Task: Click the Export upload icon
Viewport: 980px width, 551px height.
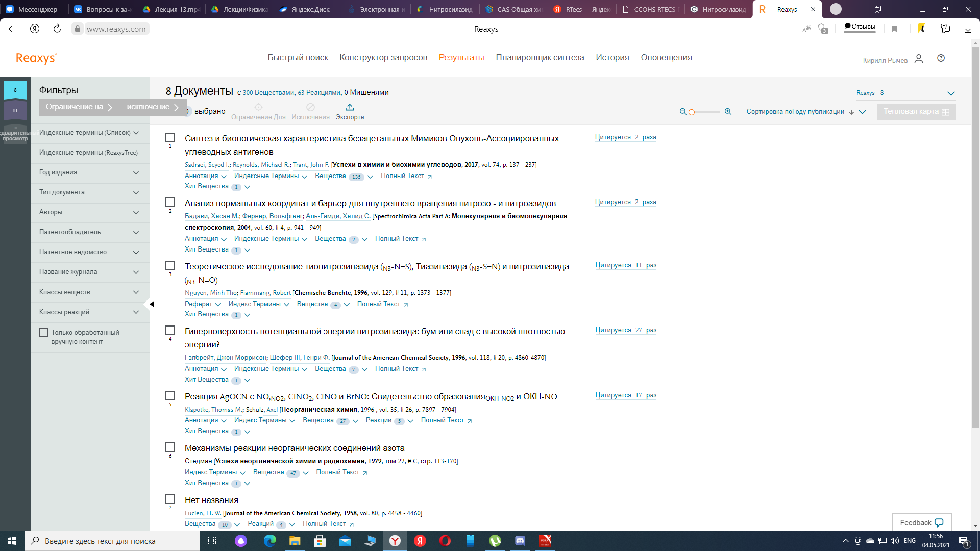Action: coord(350,107)
